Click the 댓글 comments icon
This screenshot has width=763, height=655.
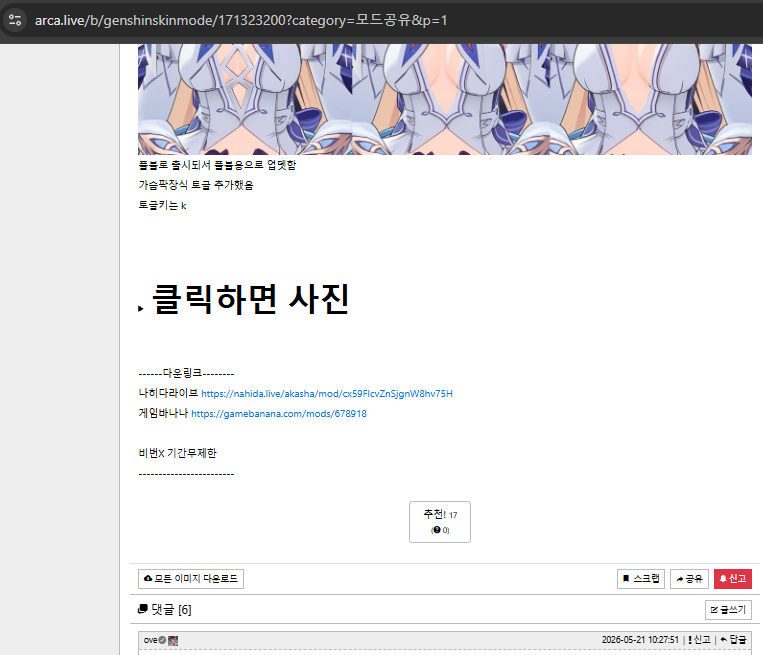tap(143, 609)
